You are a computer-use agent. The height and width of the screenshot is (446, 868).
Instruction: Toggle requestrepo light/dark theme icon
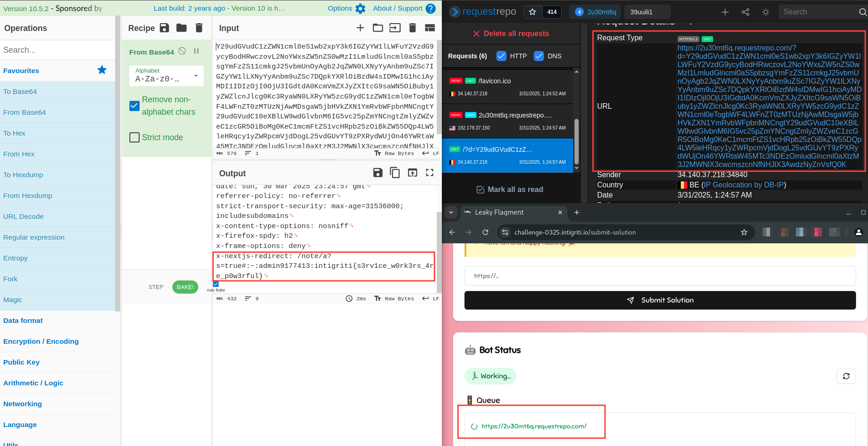click(765, 12)
